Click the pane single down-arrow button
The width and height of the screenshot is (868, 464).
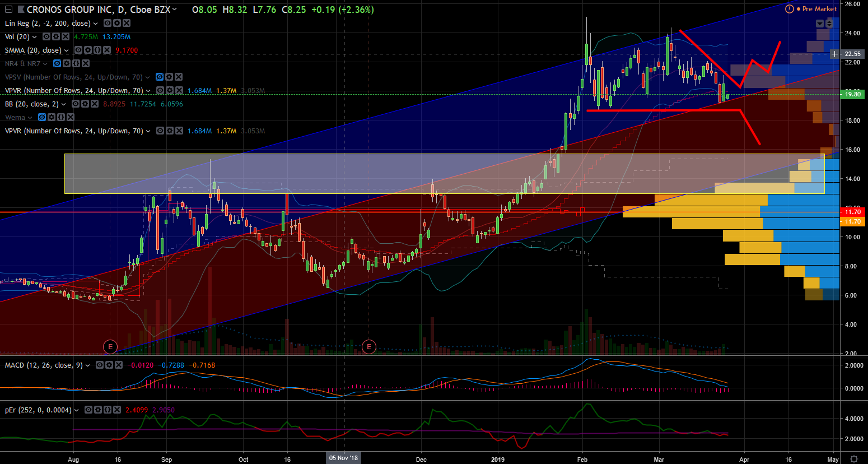pyautogui.click(x=820, y=24)
